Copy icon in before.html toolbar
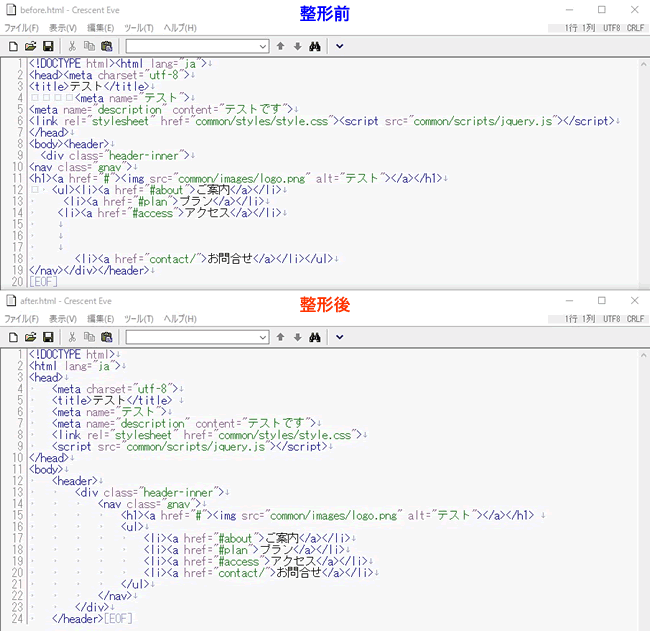This screenshot has height=631, width=650. (x=89, y=46)
